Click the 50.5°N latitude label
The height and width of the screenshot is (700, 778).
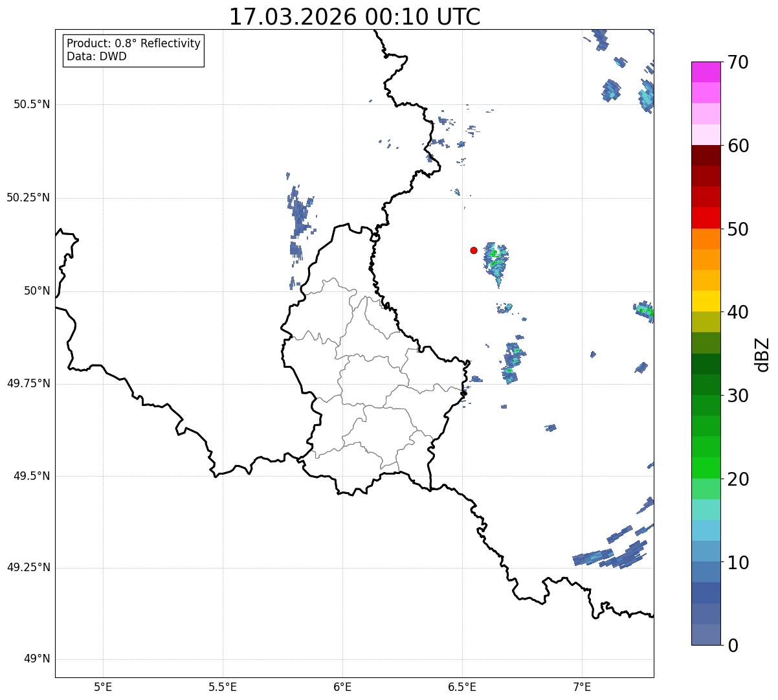click(32, 104)
